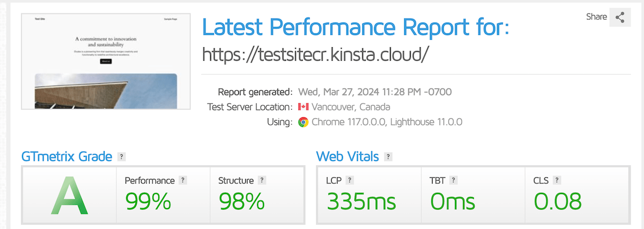Open help icon beside Web Vitals

(389, 157)
